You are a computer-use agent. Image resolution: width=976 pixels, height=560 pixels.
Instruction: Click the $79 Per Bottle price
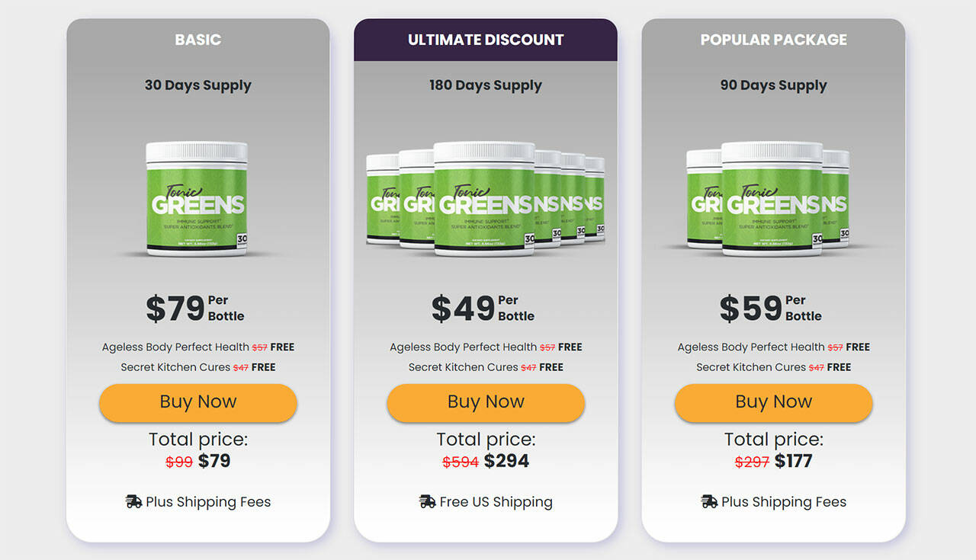click(195, 308)
